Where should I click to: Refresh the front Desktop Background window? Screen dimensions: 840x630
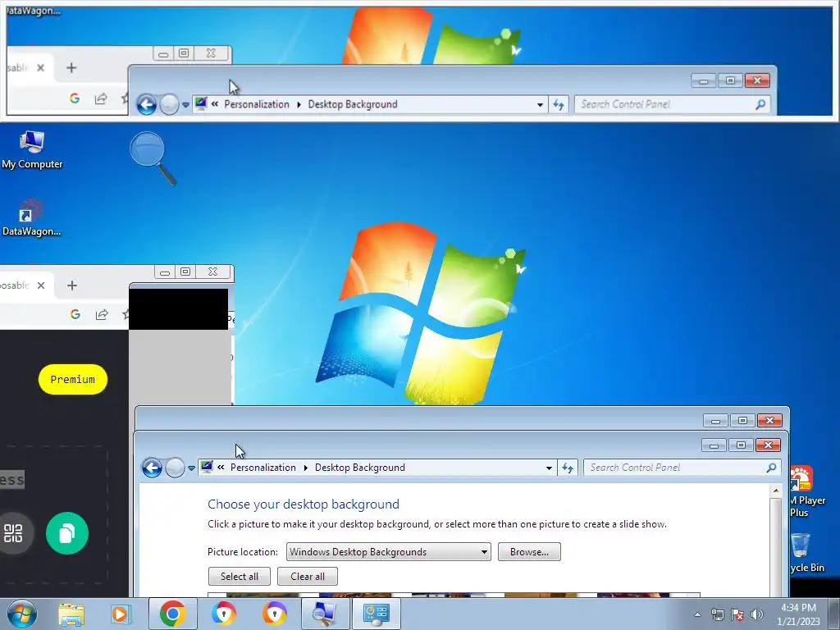coord(568,468)
